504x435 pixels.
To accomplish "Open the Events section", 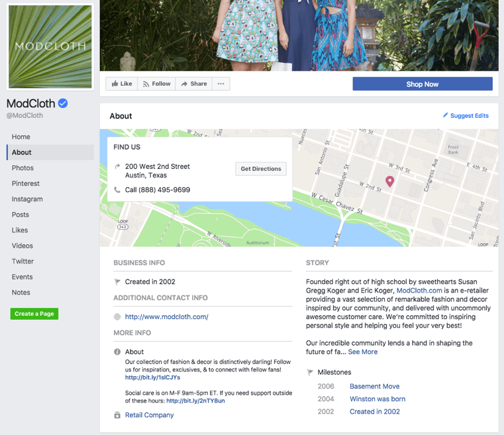I will click(22, 277).
